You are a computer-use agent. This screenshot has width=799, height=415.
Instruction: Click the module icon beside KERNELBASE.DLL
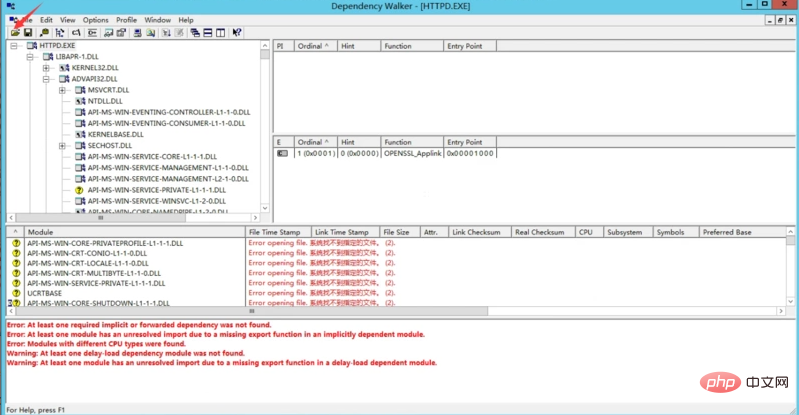pos(80,135)
